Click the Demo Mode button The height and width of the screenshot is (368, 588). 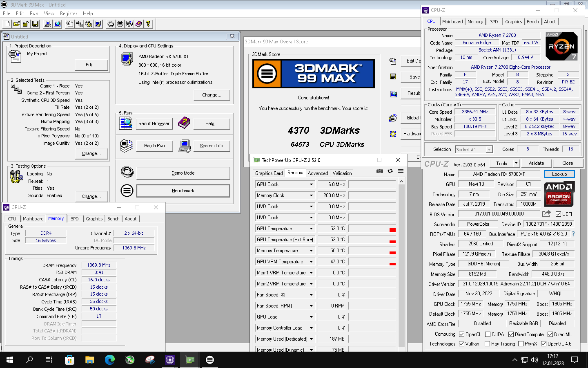pyautogui.click(x=183, y=173)
